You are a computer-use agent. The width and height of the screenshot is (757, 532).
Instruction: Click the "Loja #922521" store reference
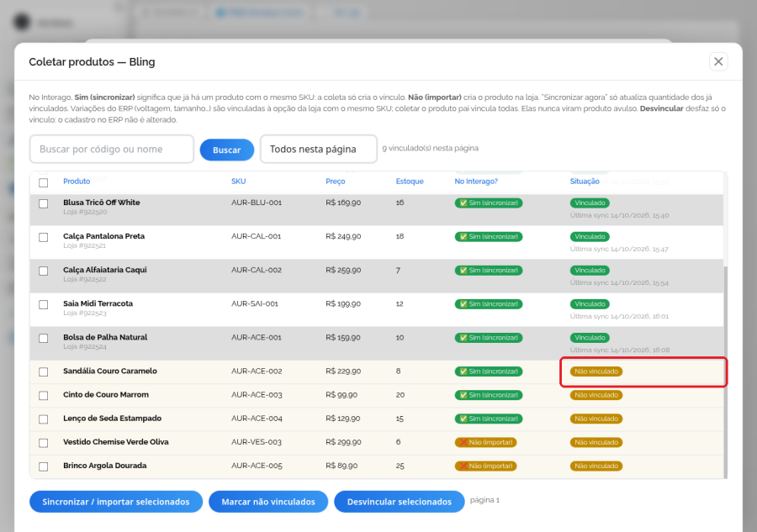pos(84,245)
